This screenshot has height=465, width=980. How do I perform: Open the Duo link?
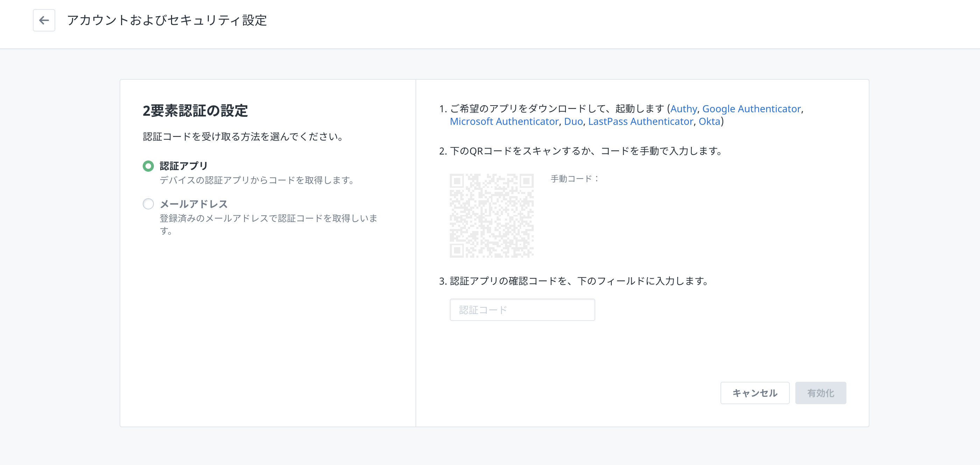pyautogui.click(x=573, y=121)
